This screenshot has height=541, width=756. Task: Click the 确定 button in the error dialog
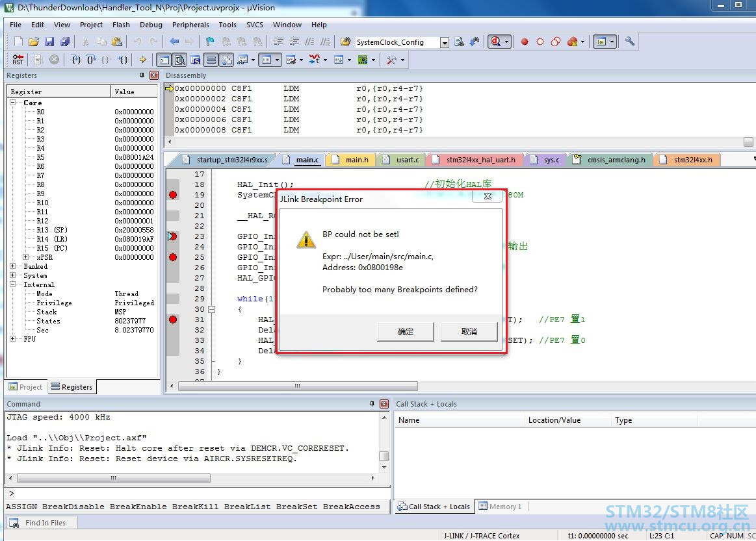click(x=406, y=331)
